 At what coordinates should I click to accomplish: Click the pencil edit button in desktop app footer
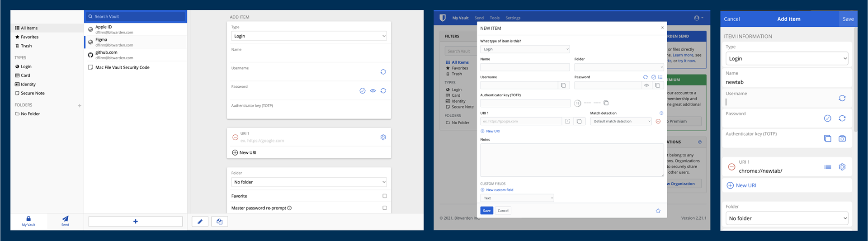[x=200, y=222]
